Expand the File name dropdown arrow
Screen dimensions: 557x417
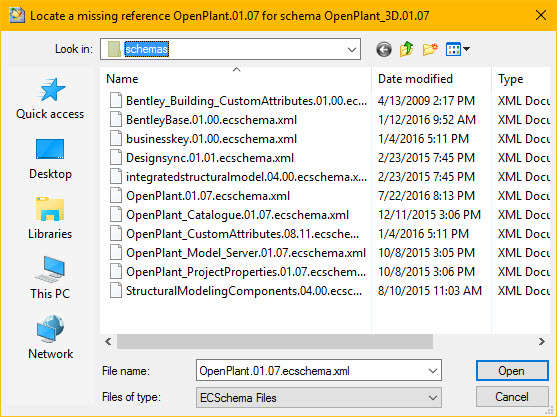pyautogui.click(x=433, y=371)
